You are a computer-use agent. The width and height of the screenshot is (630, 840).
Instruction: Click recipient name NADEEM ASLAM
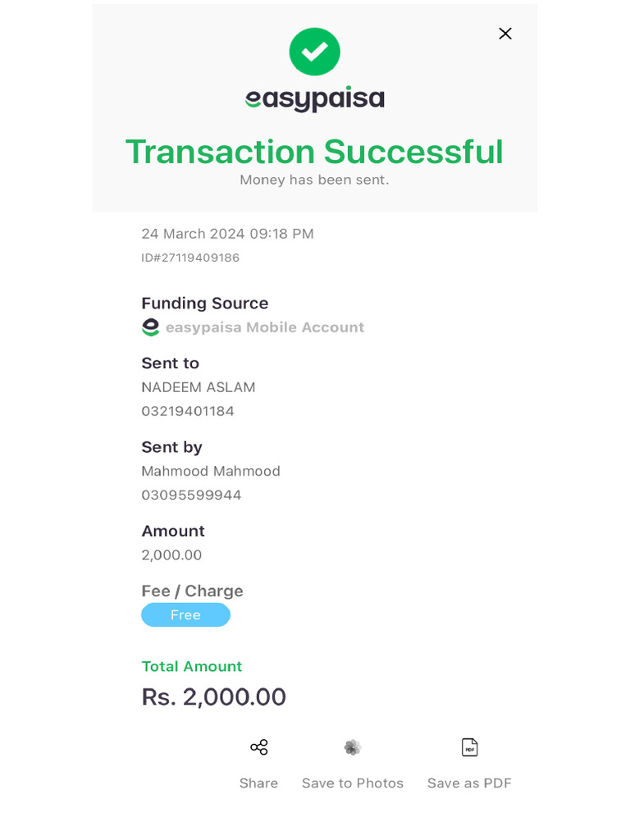(x=199, y=387)
